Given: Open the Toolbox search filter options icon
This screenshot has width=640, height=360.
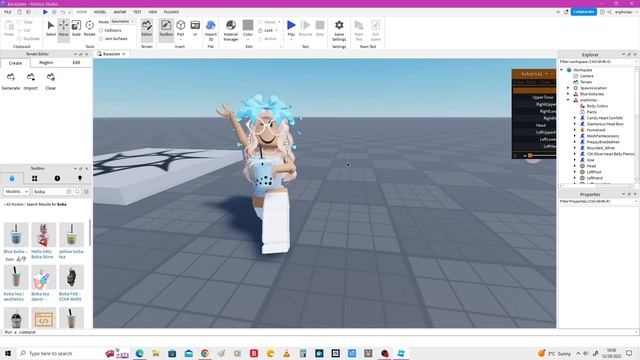Looking at the screenshot, I should click(x=86, y=191).
